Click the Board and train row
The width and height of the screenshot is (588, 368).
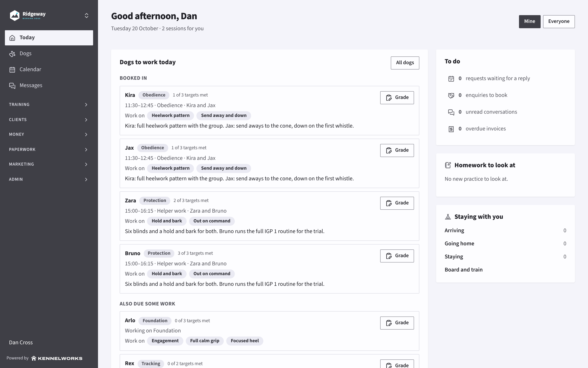click(505, 270)
